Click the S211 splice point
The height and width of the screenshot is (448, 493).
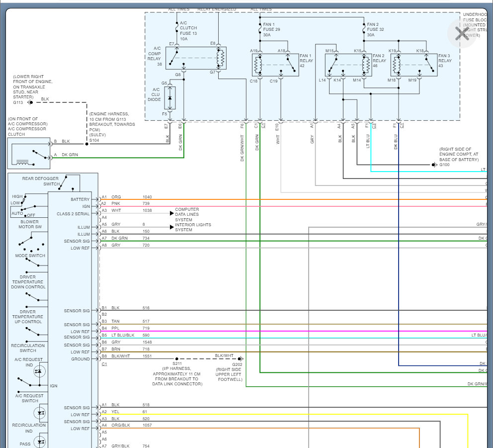pyautogui.click(x=177, y=358)
